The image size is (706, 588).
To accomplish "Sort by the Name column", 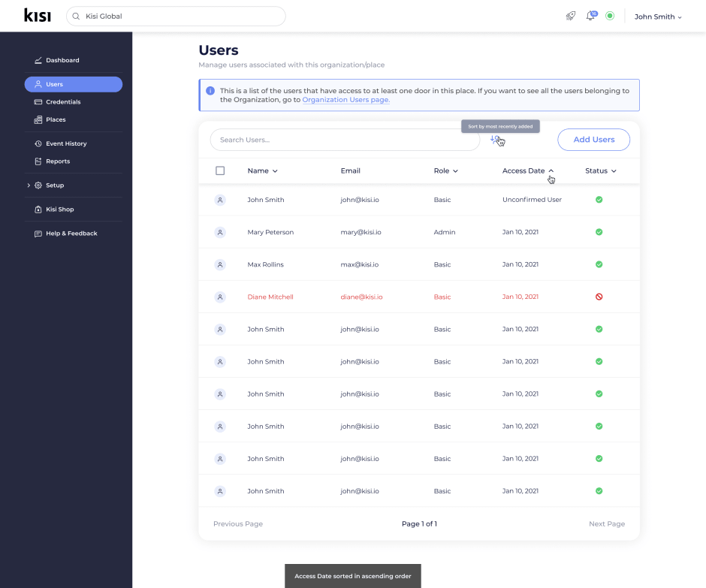I will (x=263, y=170).
